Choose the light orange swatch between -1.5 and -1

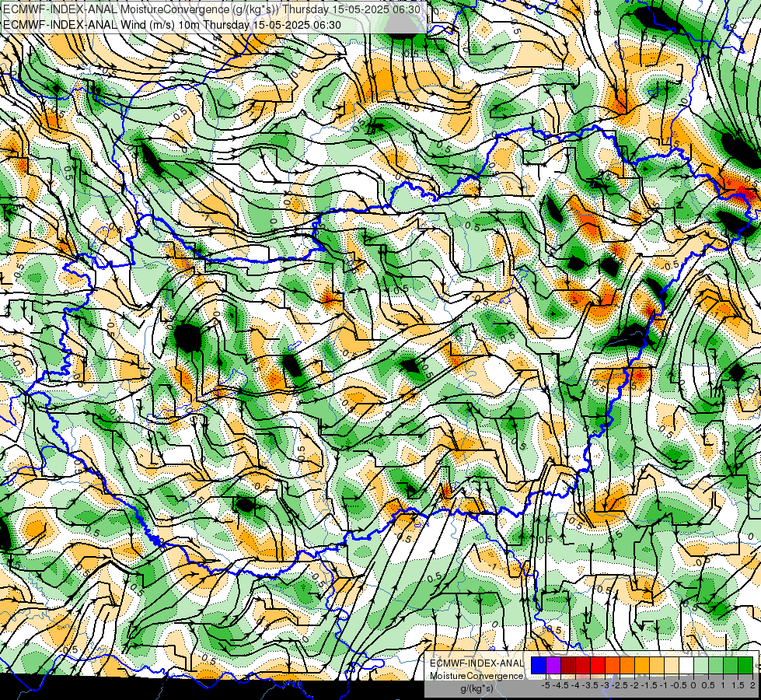click(657, 665)
